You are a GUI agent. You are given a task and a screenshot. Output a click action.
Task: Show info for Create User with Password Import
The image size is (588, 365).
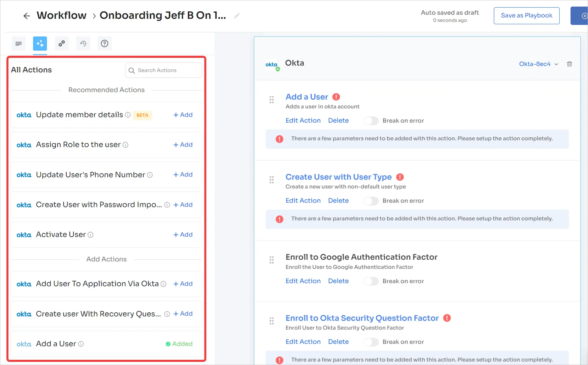167,205
